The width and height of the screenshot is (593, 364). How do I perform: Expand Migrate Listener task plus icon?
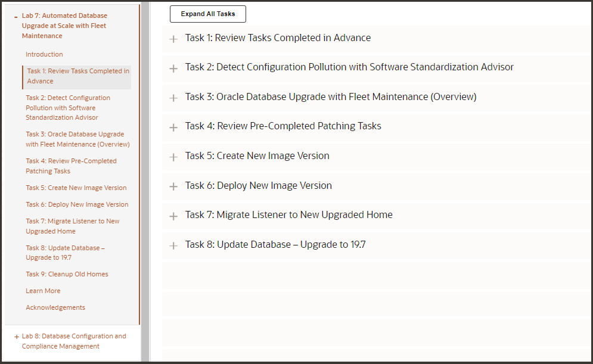173,216
